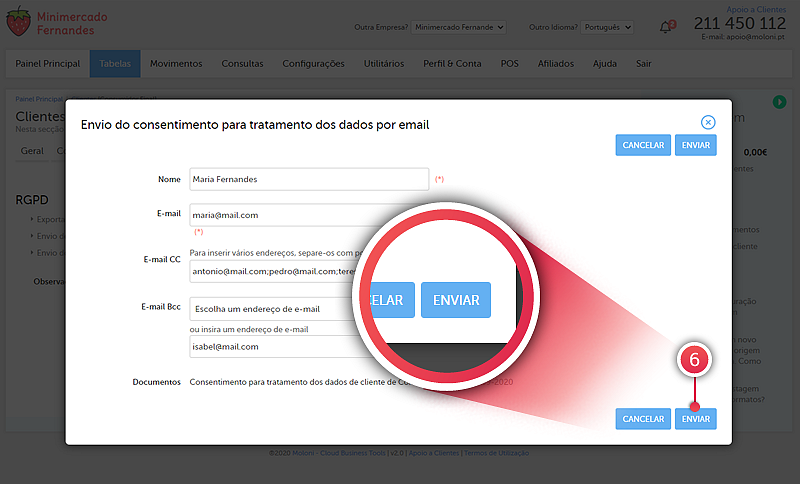This screenshot has width=800, height=484.
Task: Click the Painel Principal breadcrumb link
Action: click(x=39, y=98)
